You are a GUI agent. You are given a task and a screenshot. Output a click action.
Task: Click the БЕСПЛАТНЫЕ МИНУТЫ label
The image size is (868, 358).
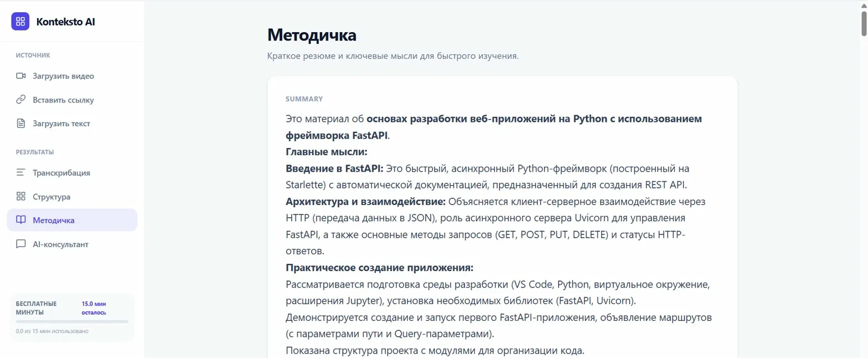click(x=37, y=308)
